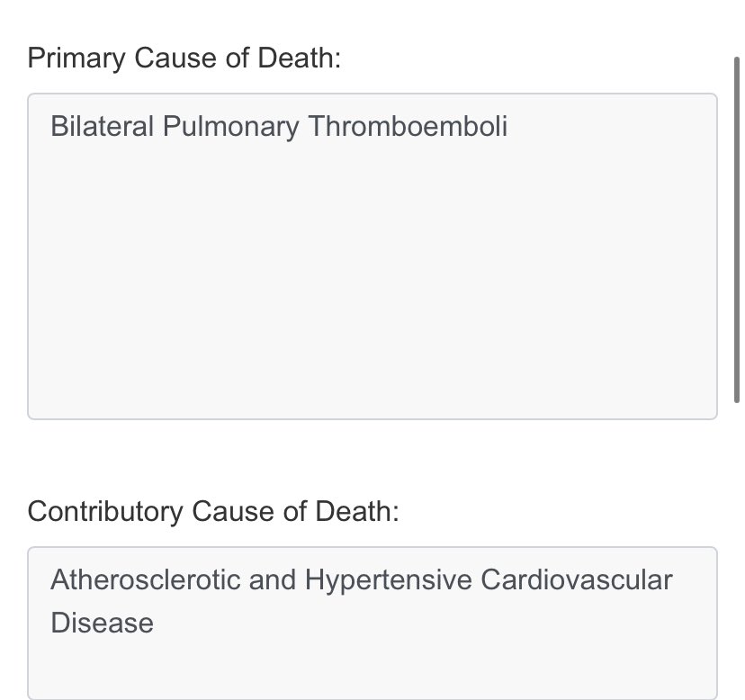The width and height of the screenshot is (745, 700).
Task: Place cursor on the word 'Cardiovascular'
Action: point(577,579)
